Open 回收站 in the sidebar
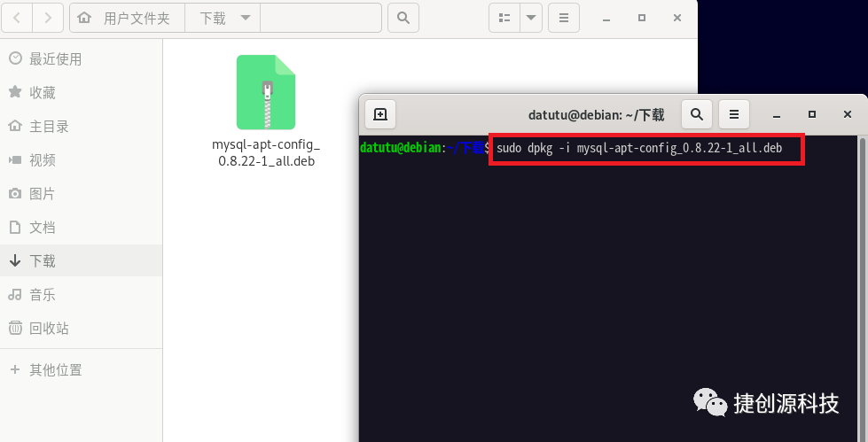The image size is (868, 442). coord(82,328)
